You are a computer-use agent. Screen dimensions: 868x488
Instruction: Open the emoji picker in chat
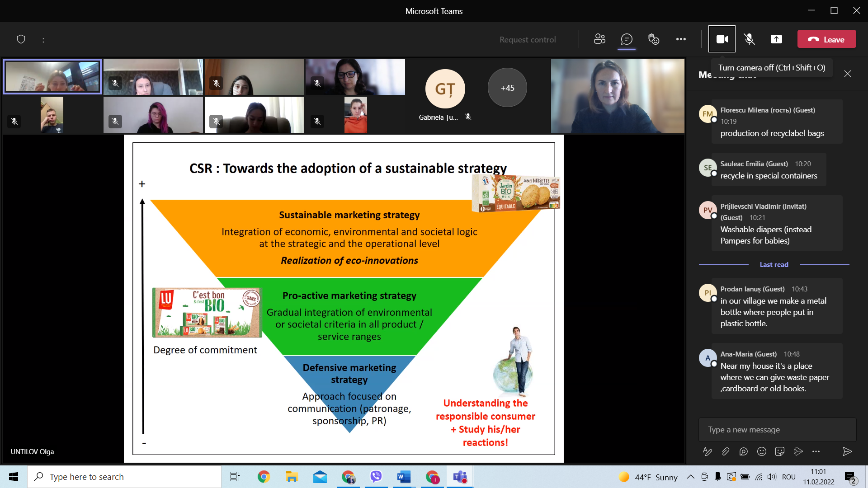pos(762,451)
